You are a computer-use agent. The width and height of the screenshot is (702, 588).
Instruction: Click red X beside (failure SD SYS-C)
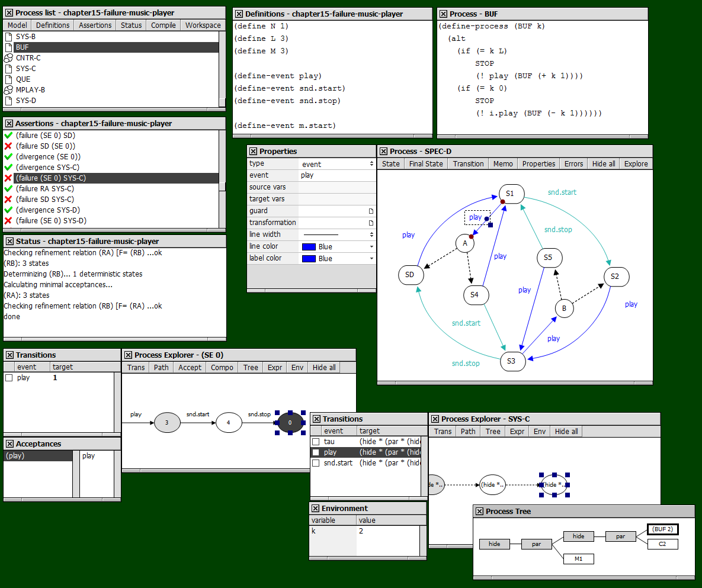pos(8,200)
